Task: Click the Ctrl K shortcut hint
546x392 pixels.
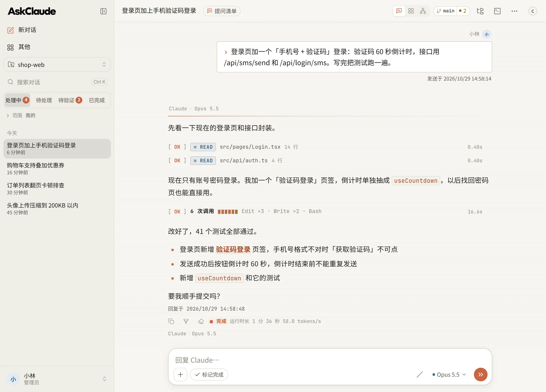Action: click(x=99, y=82)
